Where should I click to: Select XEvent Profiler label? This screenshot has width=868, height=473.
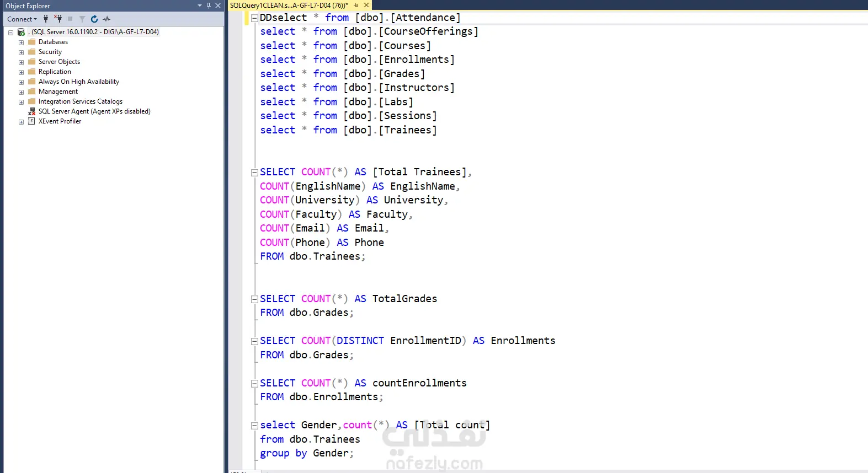tap(60, 121)
